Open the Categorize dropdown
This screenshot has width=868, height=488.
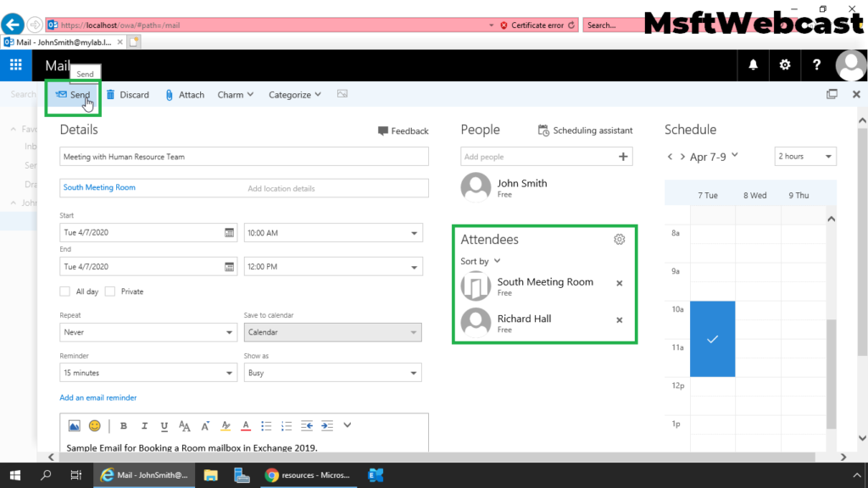tap(294, 95)
